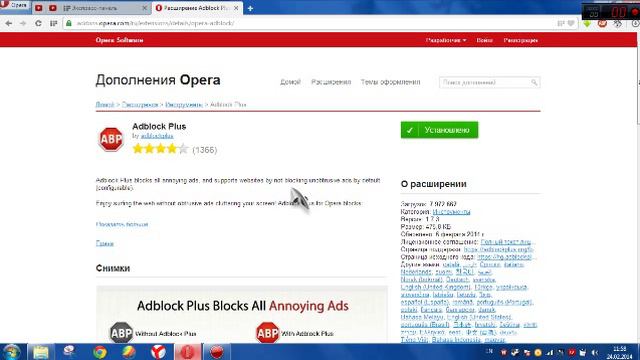The image size is (640, 360).
Task: Open the Opera main menu button
Action: pyautogui.click(x=14, y=6)
